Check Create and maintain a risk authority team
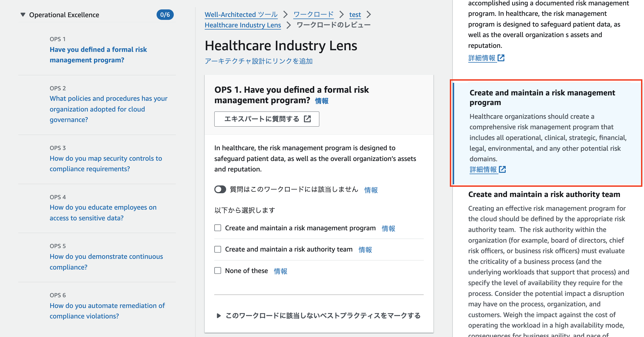644x337 pixels. click(218, 249)
